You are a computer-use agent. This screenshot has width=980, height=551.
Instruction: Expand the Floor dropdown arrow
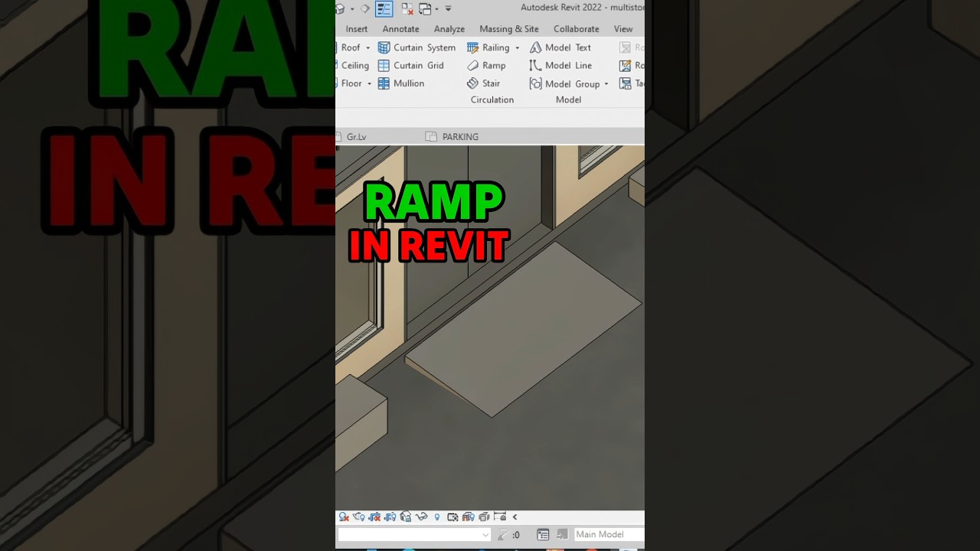[x=369, y=83]
